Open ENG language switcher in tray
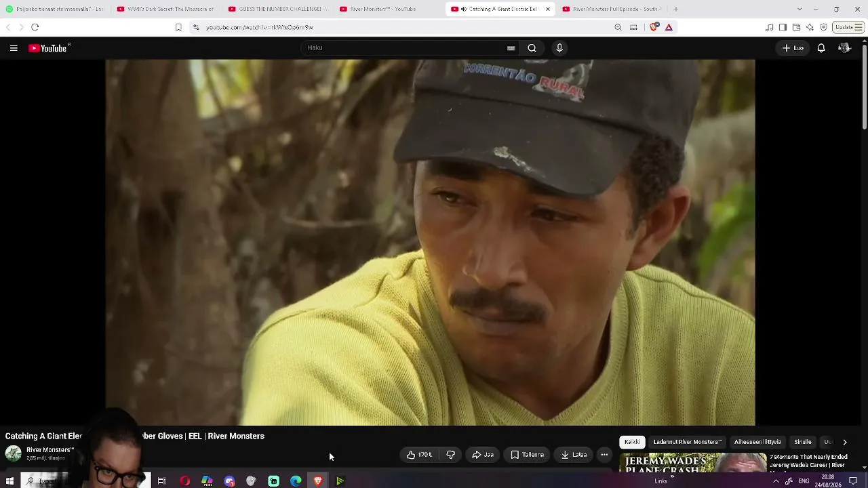Screen dimensions: 868x488 click(x=804, y=481)
